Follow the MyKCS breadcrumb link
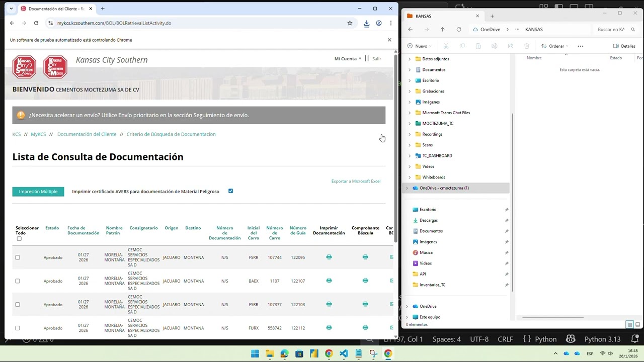Image resolution: width=644 pixels, height=362 pixels. (x=38, y=134)
